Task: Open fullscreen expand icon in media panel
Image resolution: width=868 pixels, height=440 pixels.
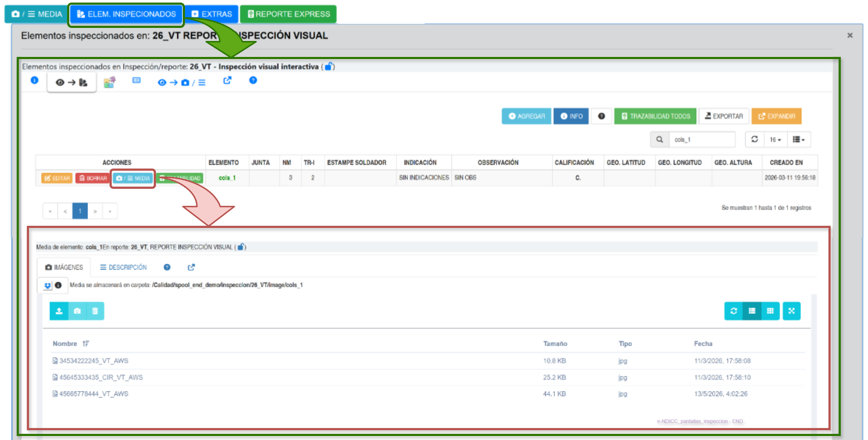Action: coord(791,311)
